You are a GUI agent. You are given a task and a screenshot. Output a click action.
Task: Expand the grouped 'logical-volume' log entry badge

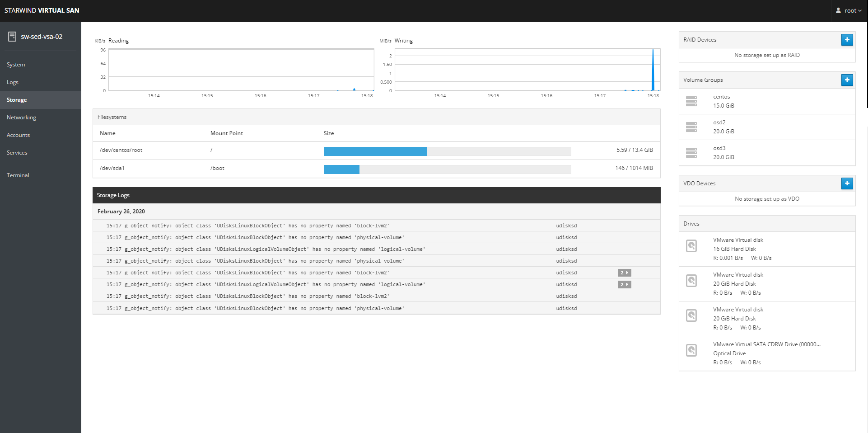624,285
